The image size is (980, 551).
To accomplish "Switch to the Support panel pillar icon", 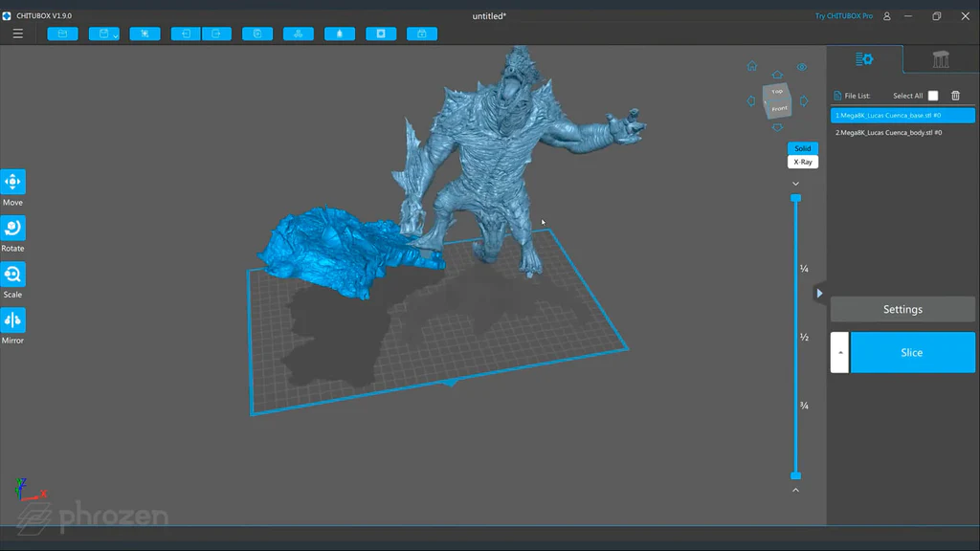I will point(941,58).
